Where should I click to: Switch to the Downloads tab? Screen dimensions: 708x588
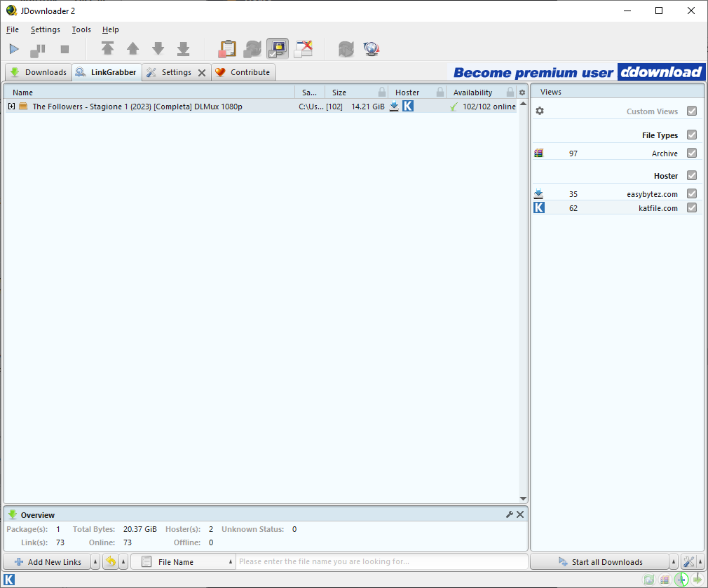coord(39,72)
